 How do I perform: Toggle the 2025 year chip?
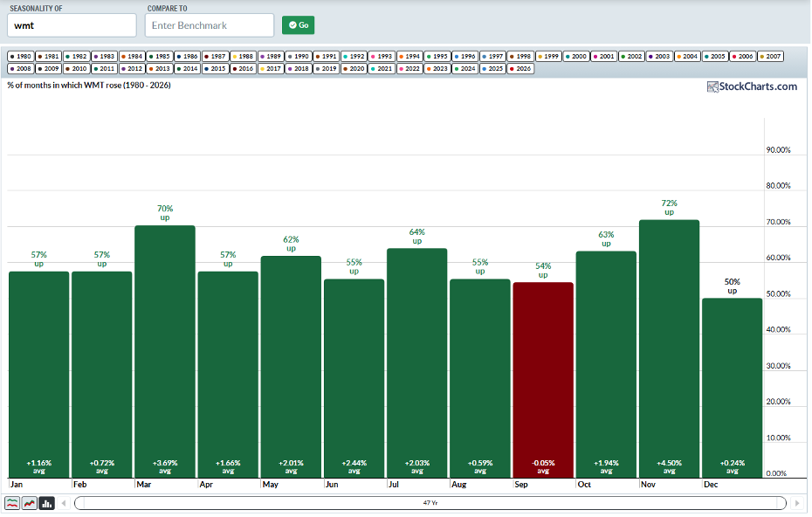493,68
